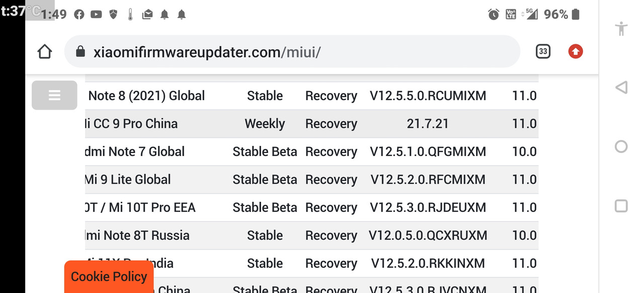Tap the thermometer status icon

(130, 15)
